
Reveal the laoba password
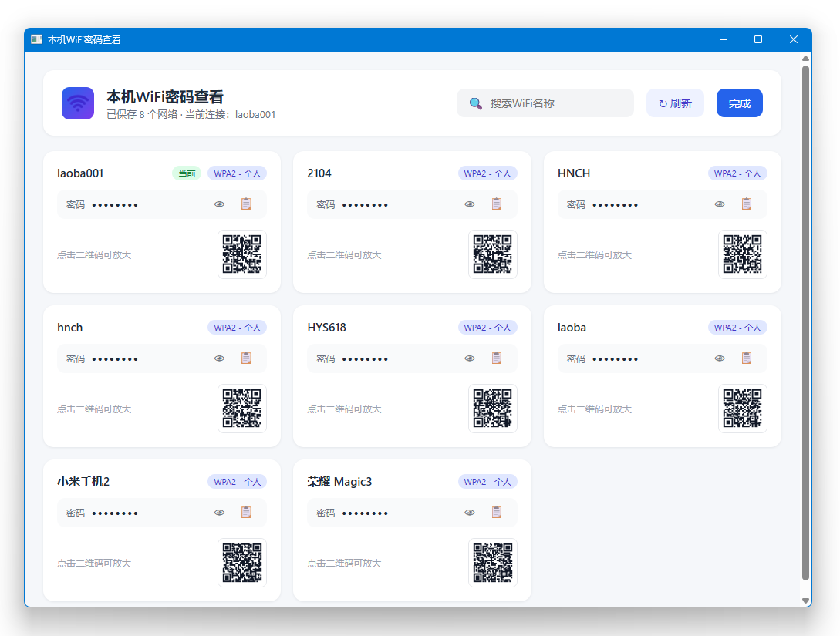[x=720, y=358]
